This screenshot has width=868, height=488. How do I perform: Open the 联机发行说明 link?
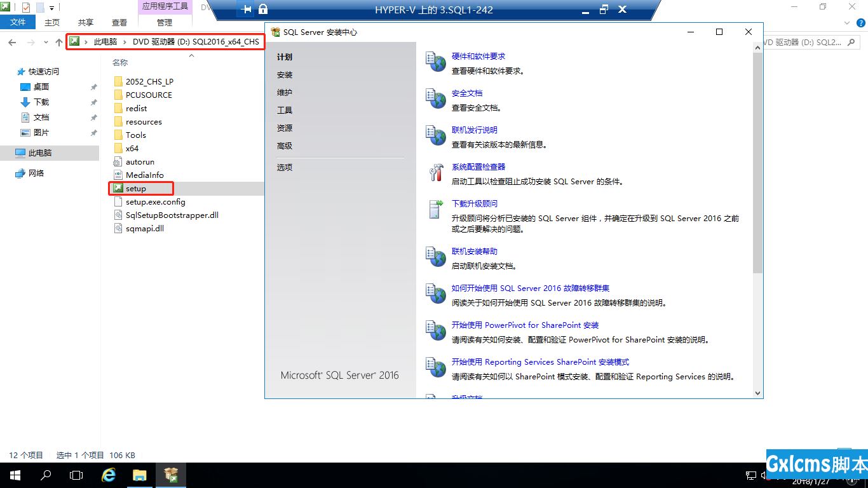click(475, 130)
